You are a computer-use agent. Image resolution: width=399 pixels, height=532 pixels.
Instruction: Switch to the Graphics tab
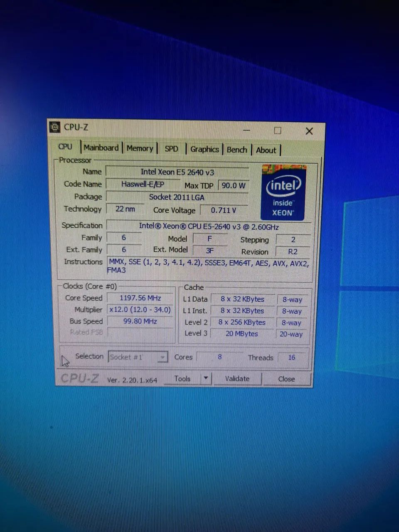[204, 149]
